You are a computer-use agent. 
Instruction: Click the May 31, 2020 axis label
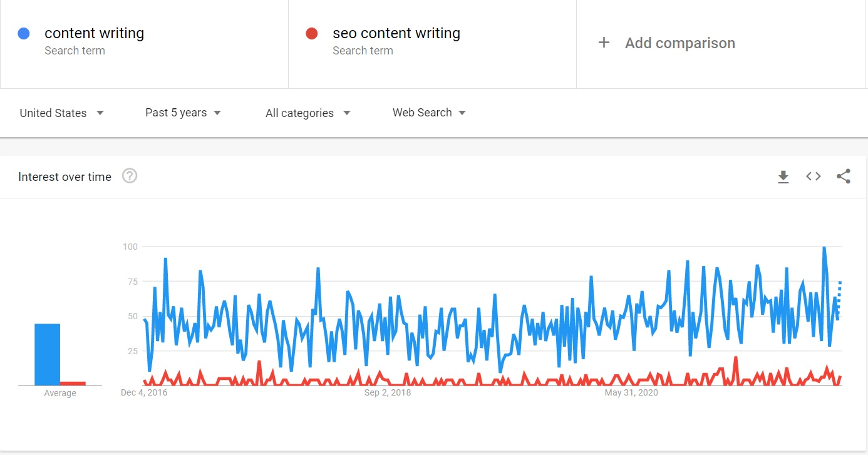click(631, 393)
